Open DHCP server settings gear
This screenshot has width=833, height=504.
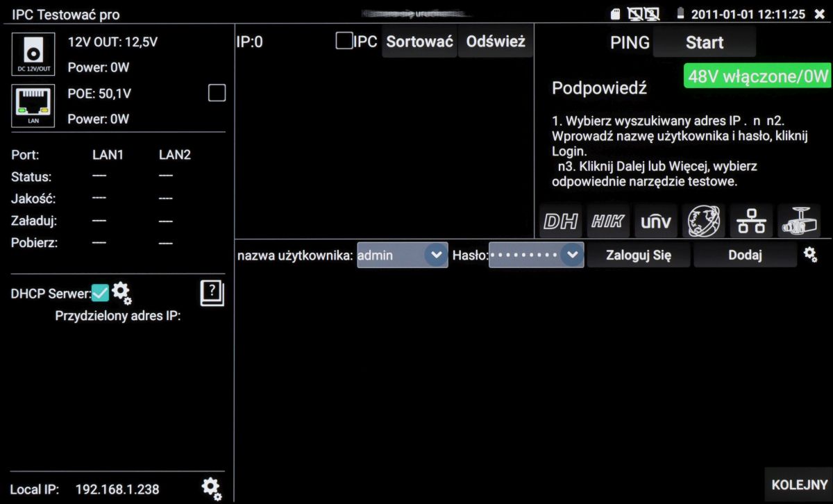pyautogui.click(x=121, y=293)
